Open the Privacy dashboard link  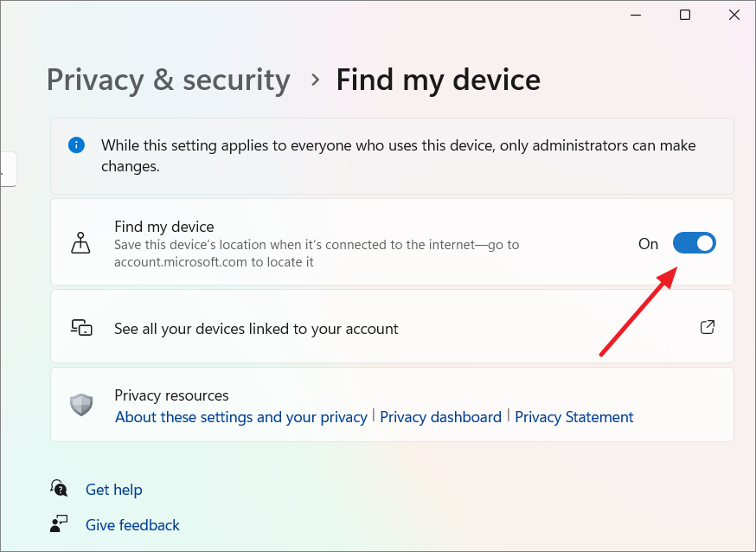click(x=440, y=417)
